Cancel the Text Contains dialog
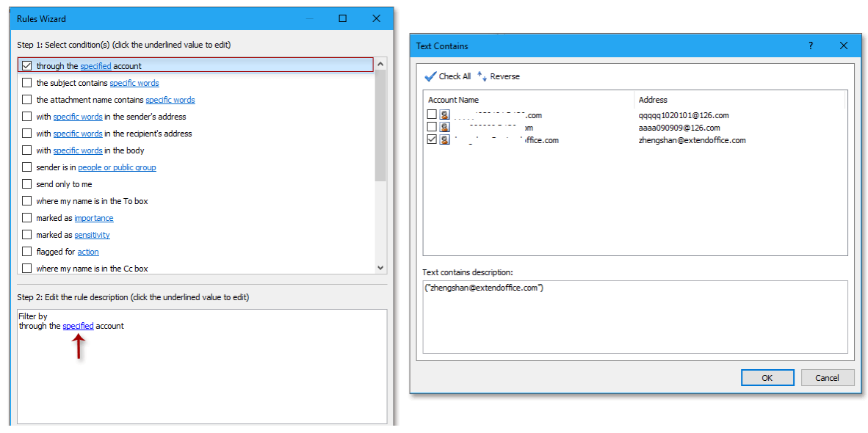868x433 pixels. [x=828, y=377]
